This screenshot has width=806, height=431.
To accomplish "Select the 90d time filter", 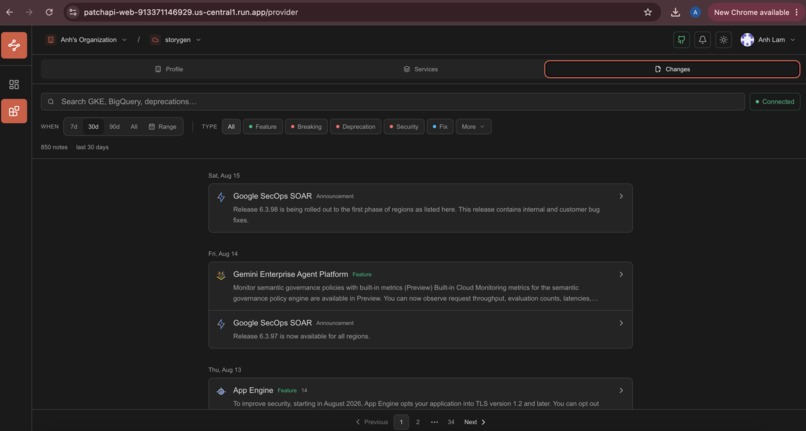I will click(x=115, y=127).
